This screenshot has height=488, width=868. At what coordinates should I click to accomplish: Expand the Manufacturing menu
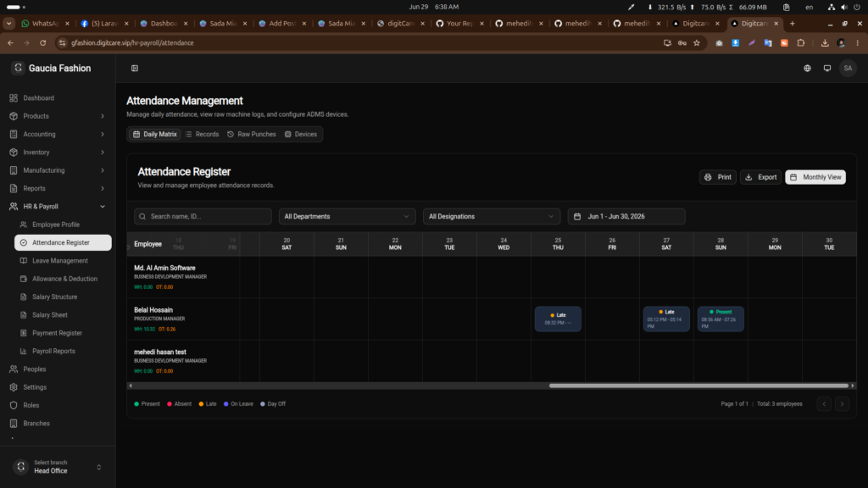pos(58,170)
